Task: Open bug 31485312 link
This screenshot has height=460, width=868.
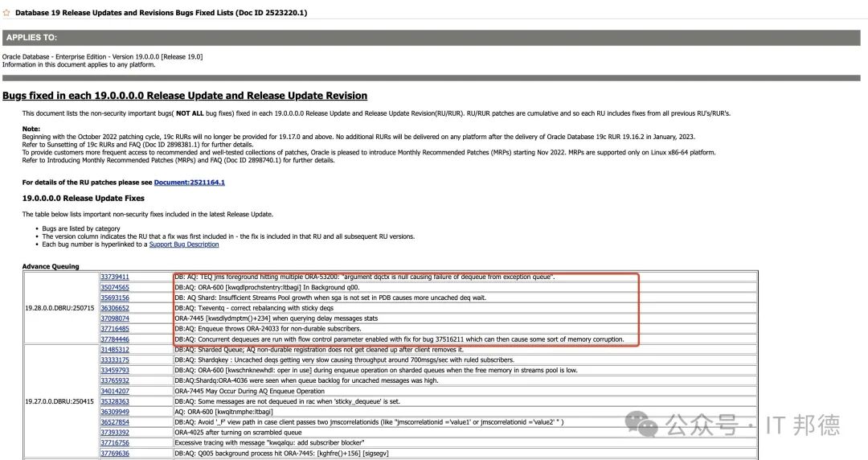Action: pos(115,350)
